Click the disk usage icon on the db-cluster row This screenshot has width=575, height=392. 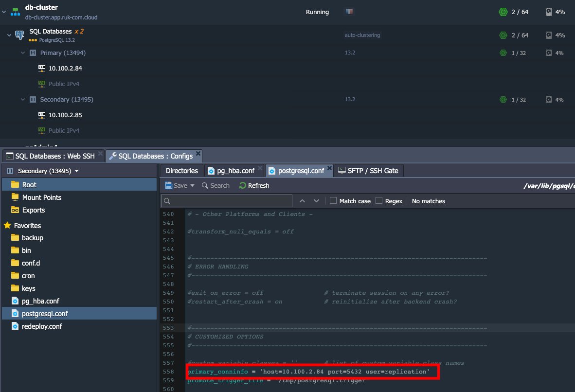pos(549,12)
